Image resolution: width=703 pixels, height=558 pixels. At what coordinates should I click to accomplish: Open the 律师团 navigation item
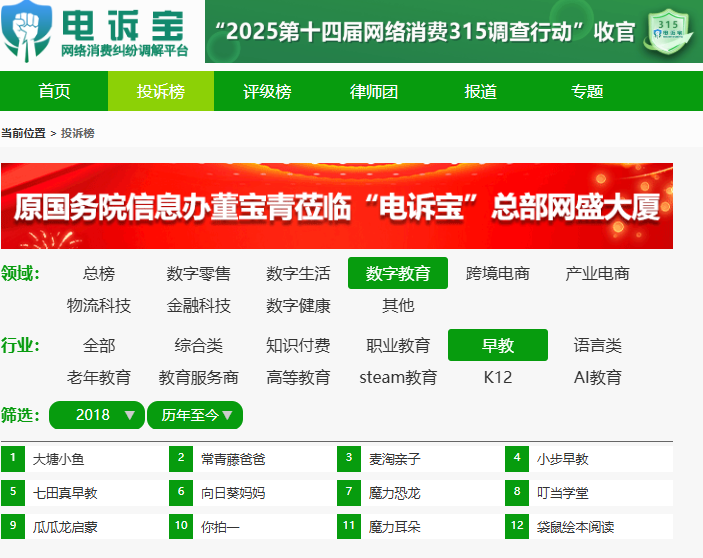374,91
